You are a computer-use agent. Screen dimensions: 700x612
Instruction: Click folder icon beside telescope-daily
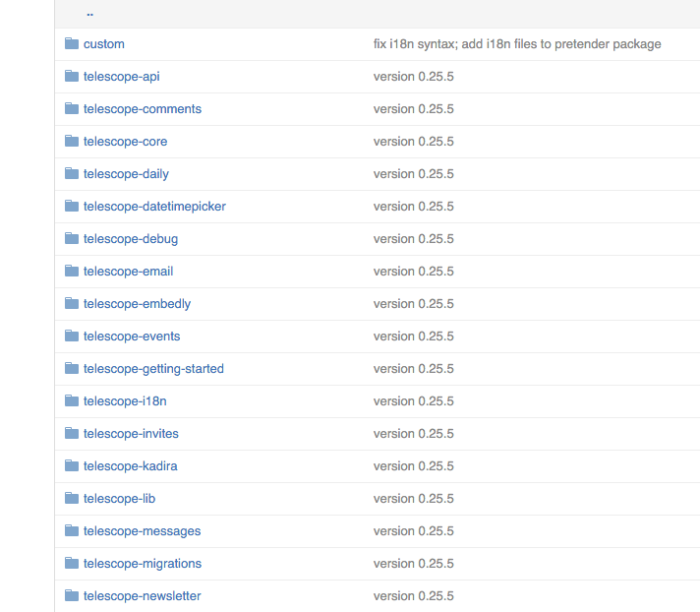click(x=72, y=173)
